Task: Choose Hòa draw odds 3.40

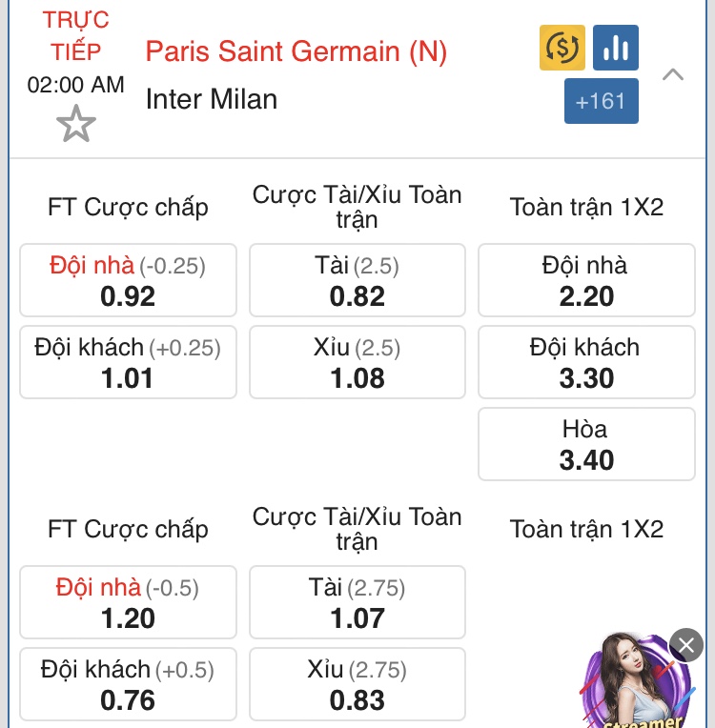Action: (x=586, y=444)
